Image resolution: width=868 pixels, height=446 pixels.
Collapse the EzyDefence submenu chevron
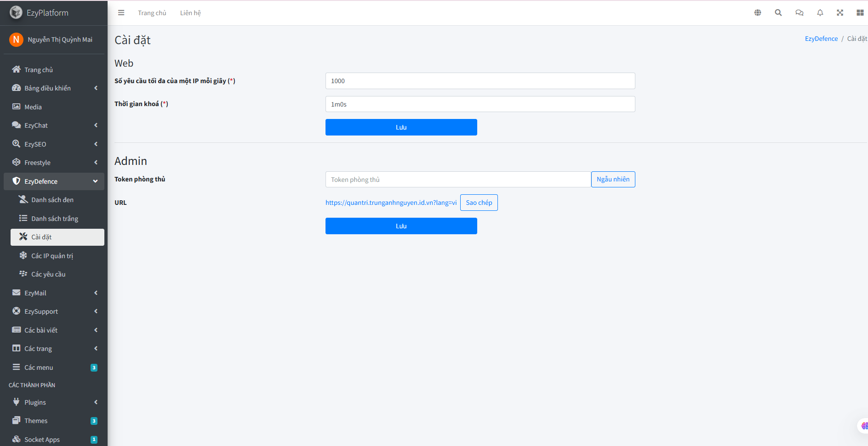tap(95, 181)
